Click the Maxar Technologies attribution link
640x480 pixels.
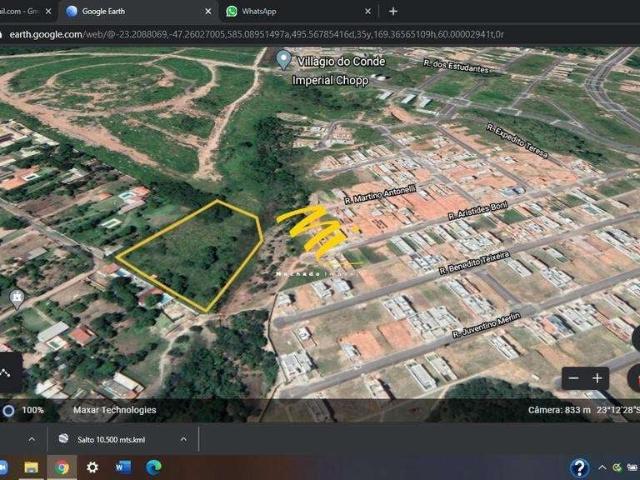[x=114, y=410]
